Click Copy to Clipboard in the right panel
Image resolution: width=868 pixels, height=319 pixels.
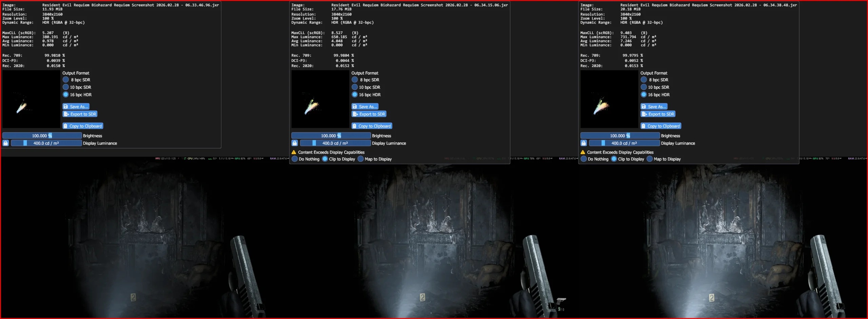click(x=660, y=126)
